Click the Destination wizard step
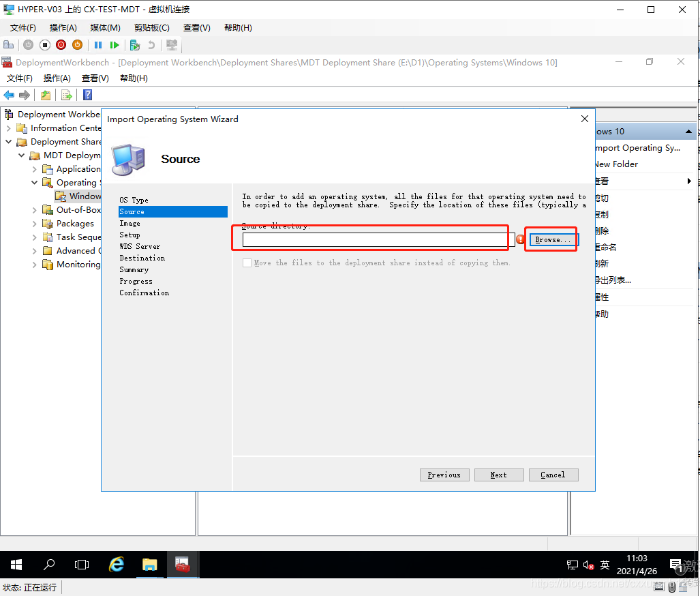 point(142,258)
